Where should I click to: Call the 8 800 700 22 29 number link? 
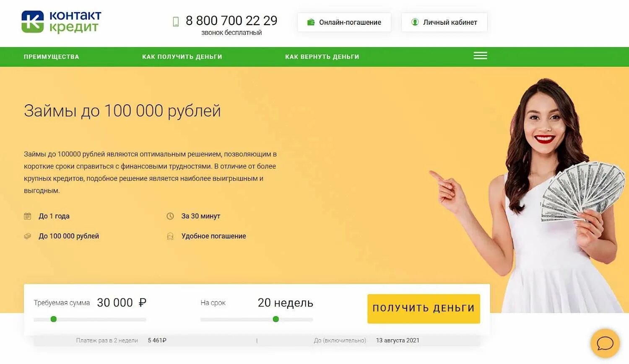click(x=231, y=21)
